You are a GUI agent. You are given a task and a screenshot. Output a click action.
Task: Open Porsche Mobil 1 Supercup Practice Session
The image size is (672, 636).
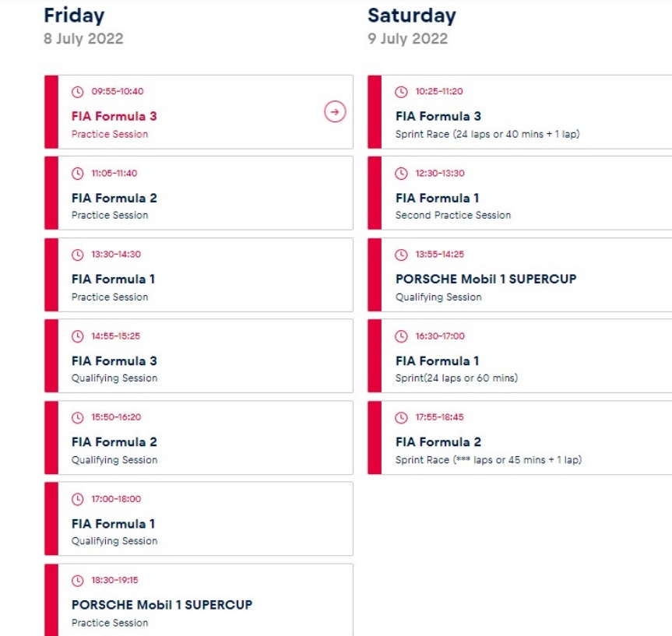pyautogui.click(x=162, y=605)
